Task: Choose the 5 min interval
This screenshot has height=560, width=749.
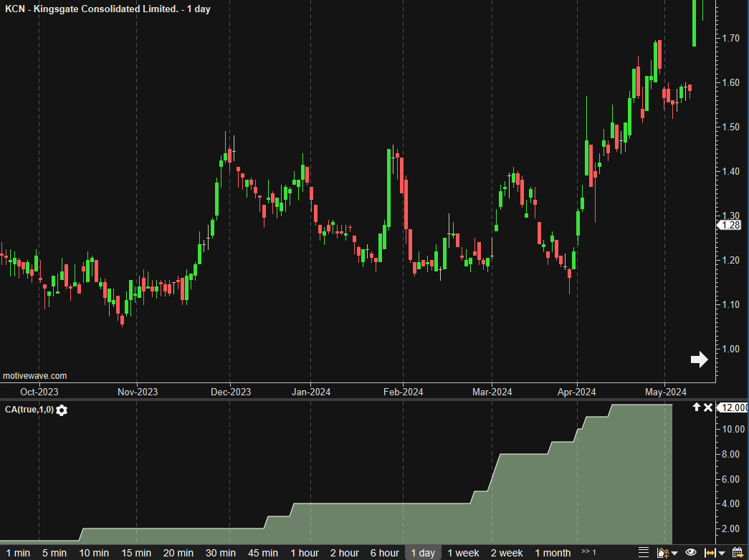Action: tap(54, 553)
